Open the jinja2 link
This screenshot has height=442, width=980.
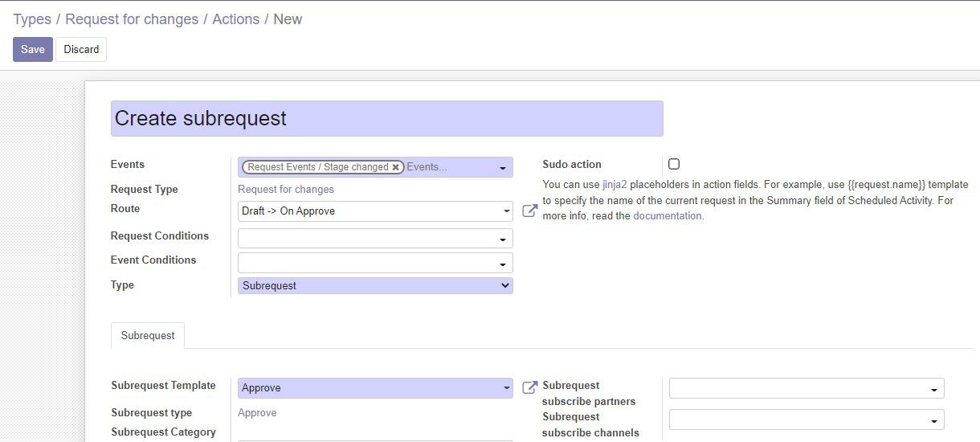click(x=615, y=184)
